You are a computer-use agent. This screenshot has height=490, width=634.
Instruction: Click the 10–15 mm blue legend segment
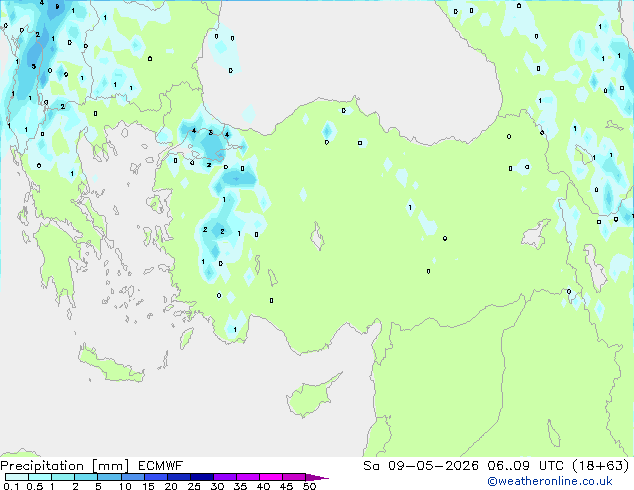133,477
